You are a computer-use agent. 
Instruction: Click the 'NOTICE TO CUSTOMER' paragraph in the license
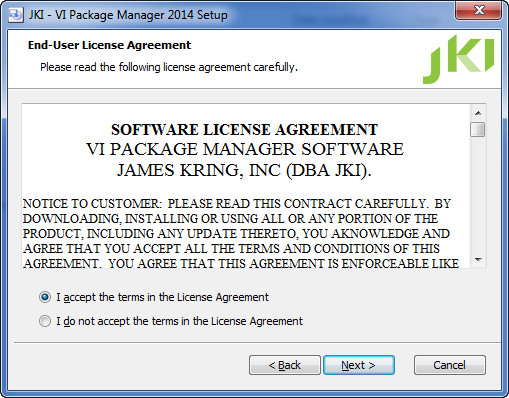pos(241,234)
